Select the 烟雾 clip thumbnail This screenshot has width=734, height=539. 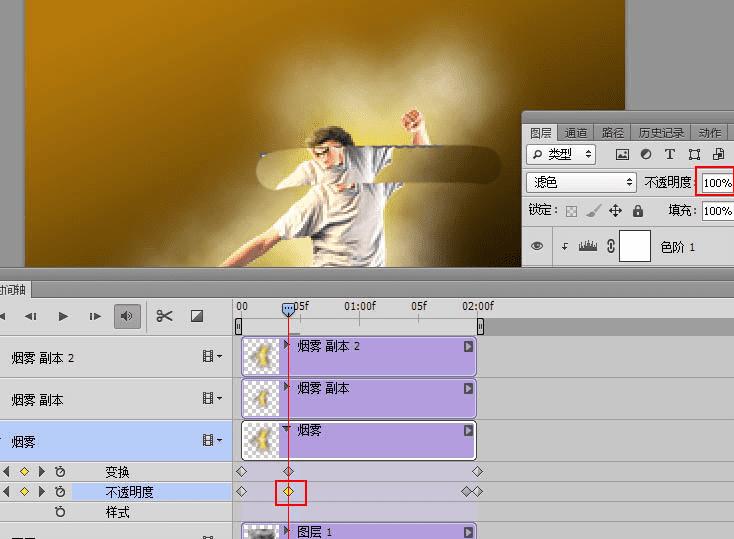[x=261, y=440]
